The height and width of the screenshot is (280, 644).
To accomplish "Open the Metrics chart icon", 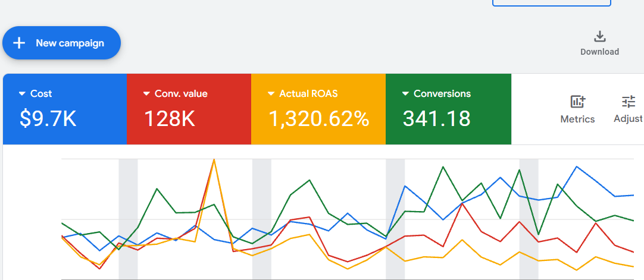I will [577, 101].
